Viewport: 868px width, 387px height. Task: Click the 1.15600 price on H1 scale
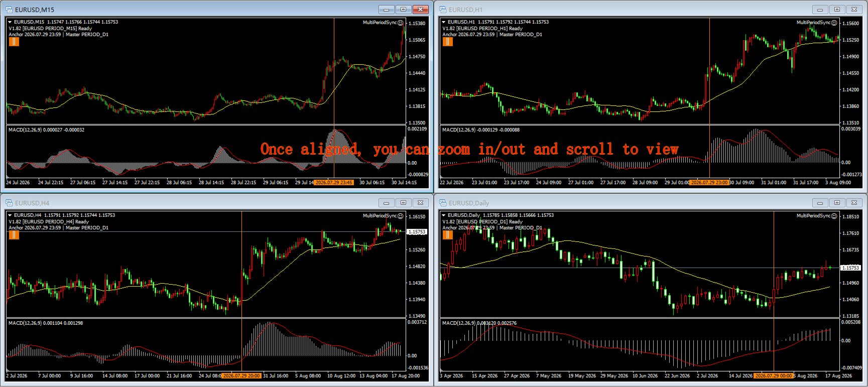click(851, 24)
